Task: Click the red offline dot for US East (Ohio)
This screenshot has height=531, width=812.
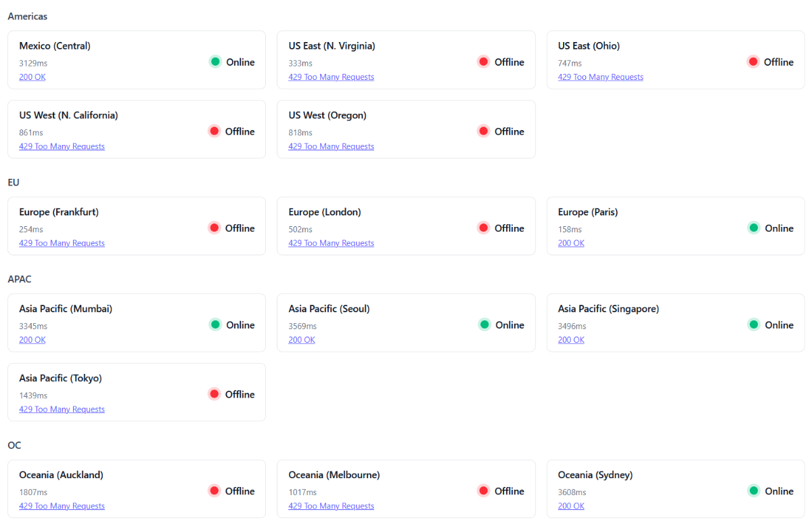Action: pyautogui.click(x=753, y=62)
